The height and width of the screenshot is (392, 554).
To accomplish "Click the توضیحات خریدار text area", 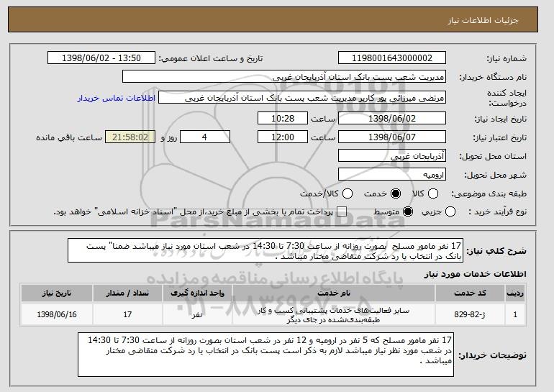I will (265, 354).
